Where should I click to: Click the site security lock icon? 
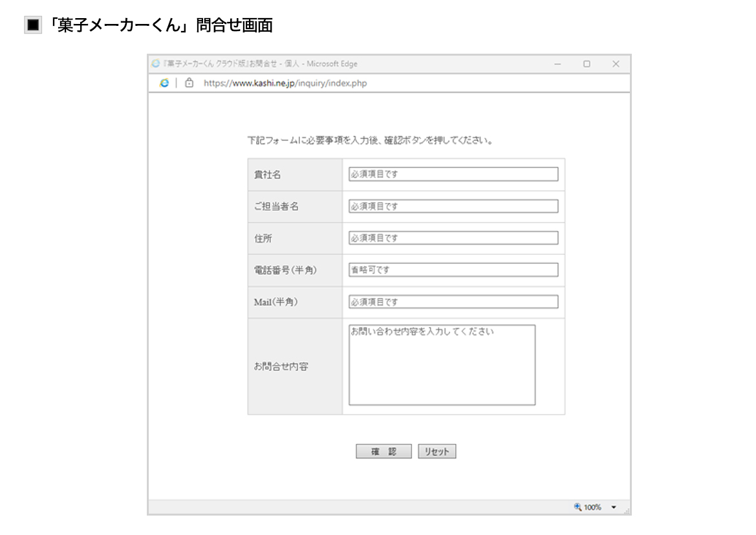(189, 83)
